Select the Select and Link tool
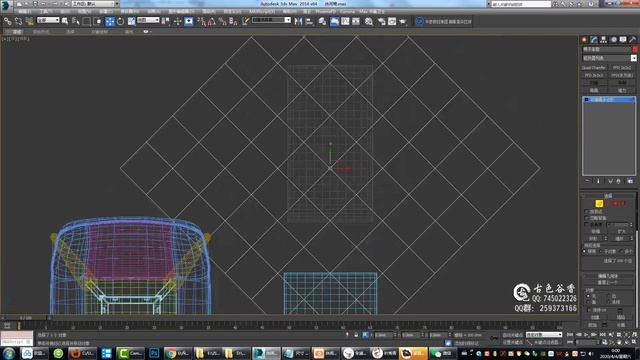Image resolution: width=640 pixels, height=360 pixels. [8, 21]
